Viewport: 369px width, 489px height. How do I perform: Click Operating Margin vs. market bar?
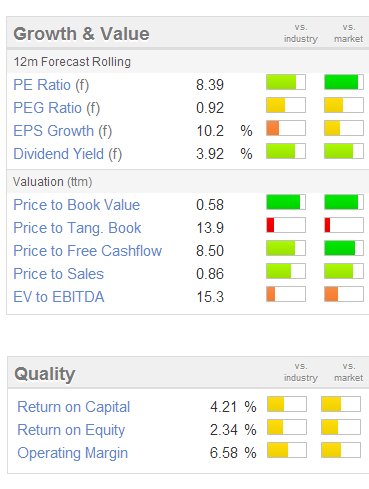341,450
